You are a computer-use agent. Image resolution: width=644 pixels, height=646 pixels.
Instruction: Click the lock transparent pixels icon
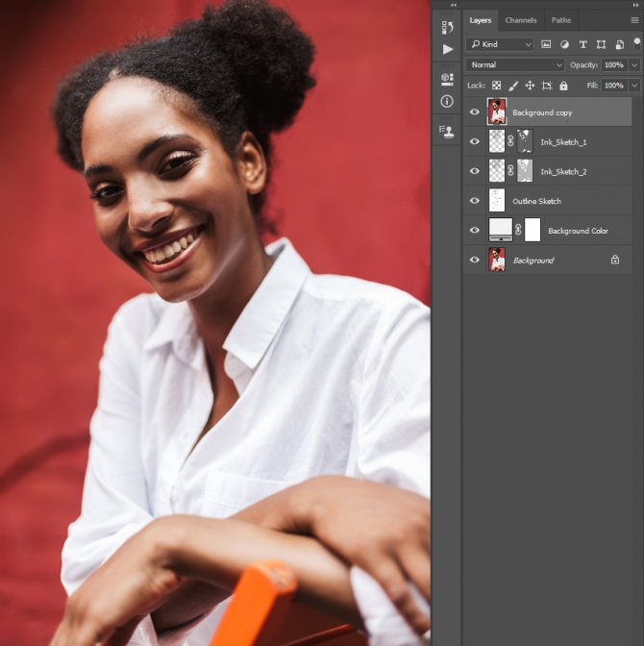click(497, 86)
